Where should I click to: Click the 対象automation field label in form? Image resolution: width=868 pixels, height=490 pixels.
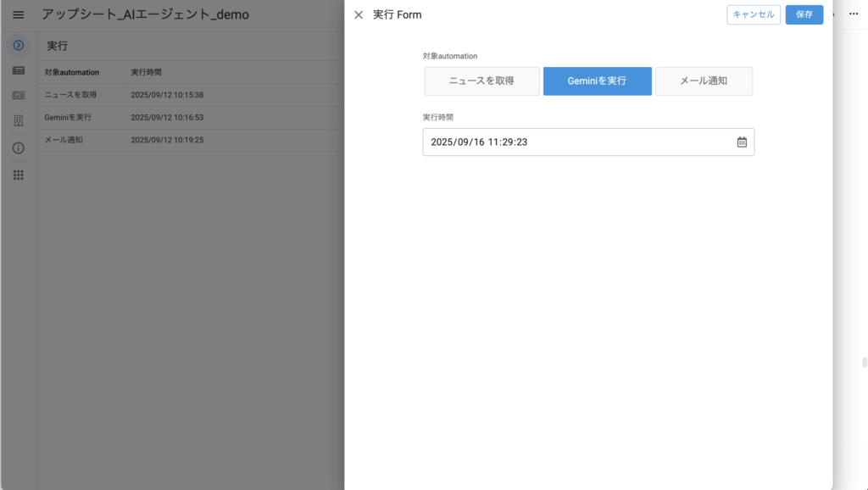tap(450, 56)
